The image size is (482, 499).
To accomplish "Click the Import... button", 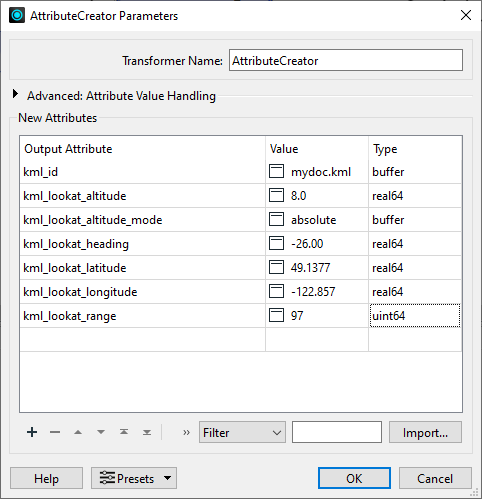I will pos(425,432).
